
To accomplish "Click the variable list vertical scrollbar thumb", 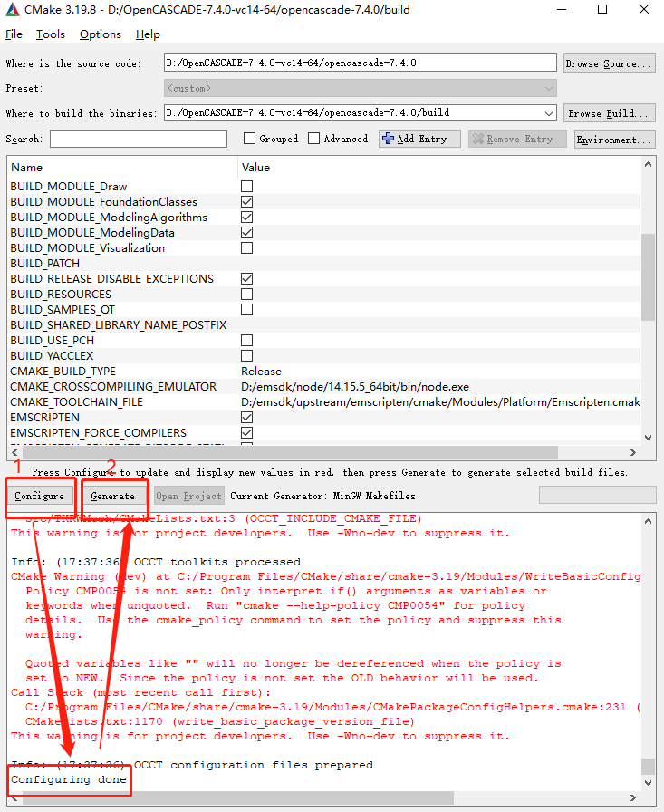I will point(648,277).
